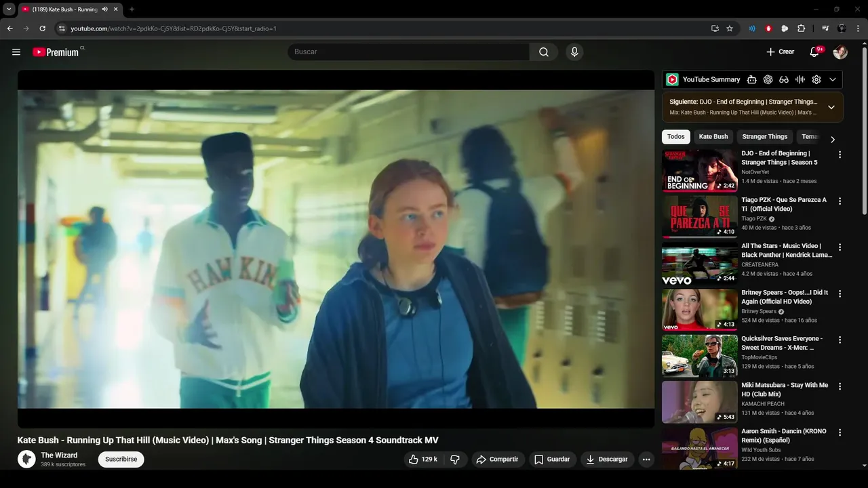The image size is (868, 488).
Task: Reload the page
Action: [42, 28]
